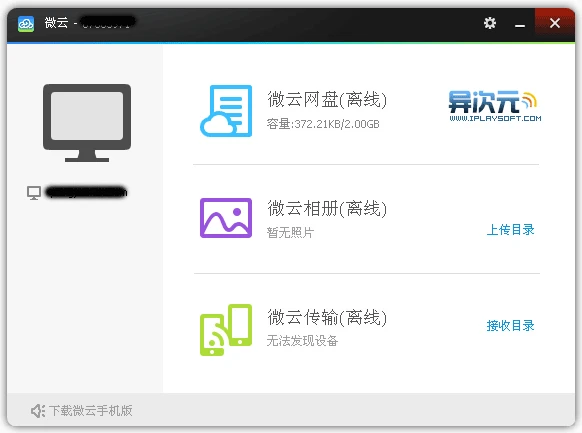582x433 pixels.
Task: Click the 异次元 iplaysoft.com logo
Action: point(495,106)
